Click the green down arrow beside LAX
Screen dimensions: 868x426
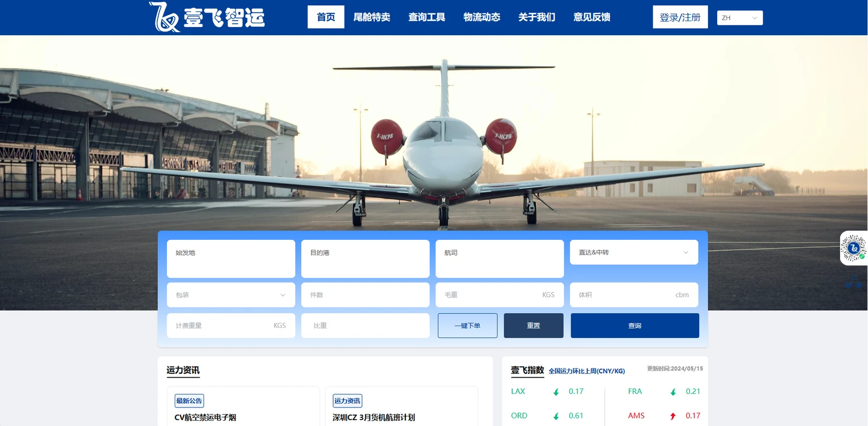(x=556, y=392)
